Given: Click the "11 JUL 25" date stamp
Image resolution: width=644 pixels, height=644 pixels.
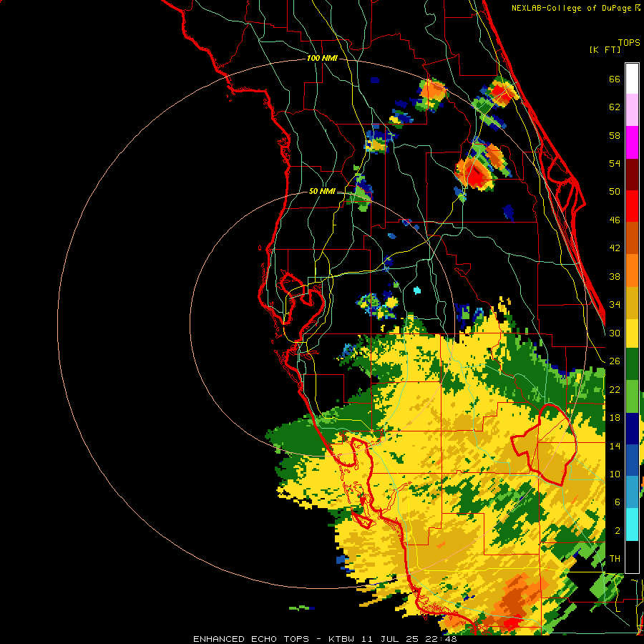Looking at the screenshot, I should point(393,639).
